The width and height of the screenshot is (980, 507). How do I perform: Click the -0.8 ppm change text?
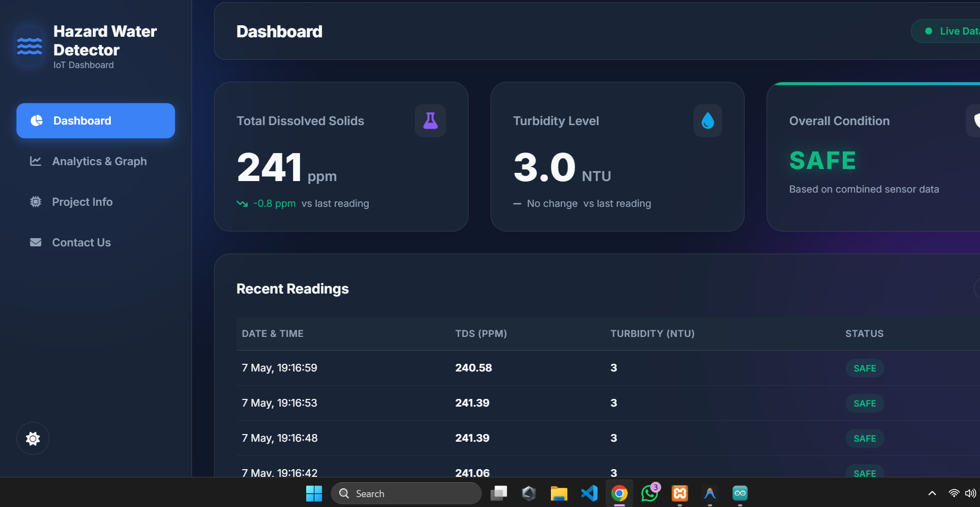click(274, 204)
